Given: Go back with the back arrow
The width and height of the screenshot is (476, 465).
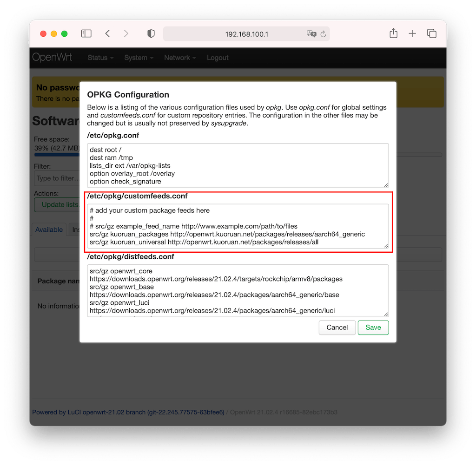Looking at the screenshot, I should pos(107,33).
